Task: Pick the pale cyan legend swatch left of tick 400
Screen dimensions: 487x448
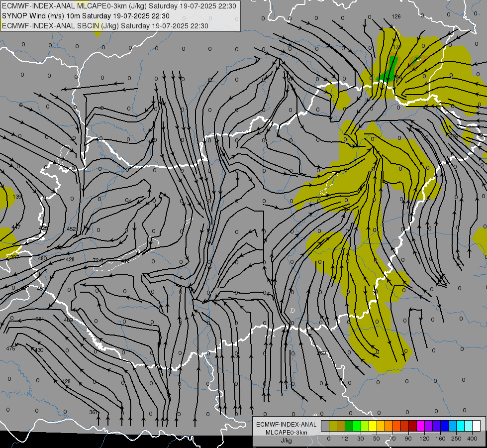Action: pyautogui.click(x=469, y=426)
